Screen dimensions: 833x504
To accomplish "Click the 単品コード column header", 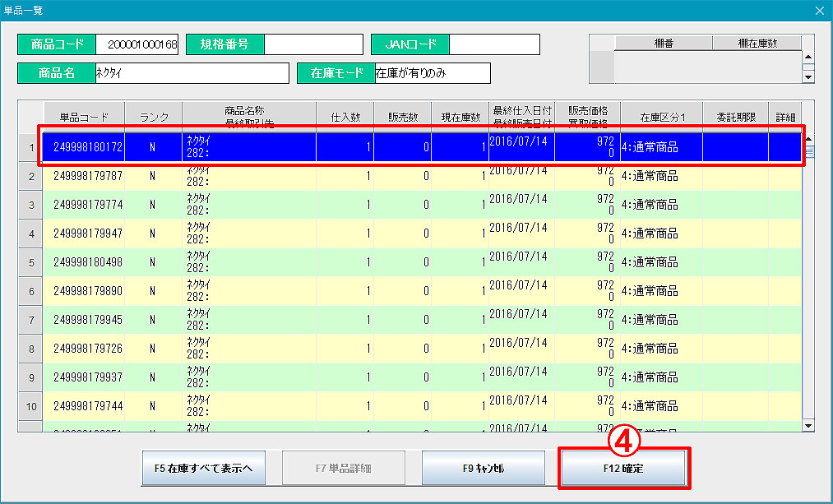I will [83, 118].
